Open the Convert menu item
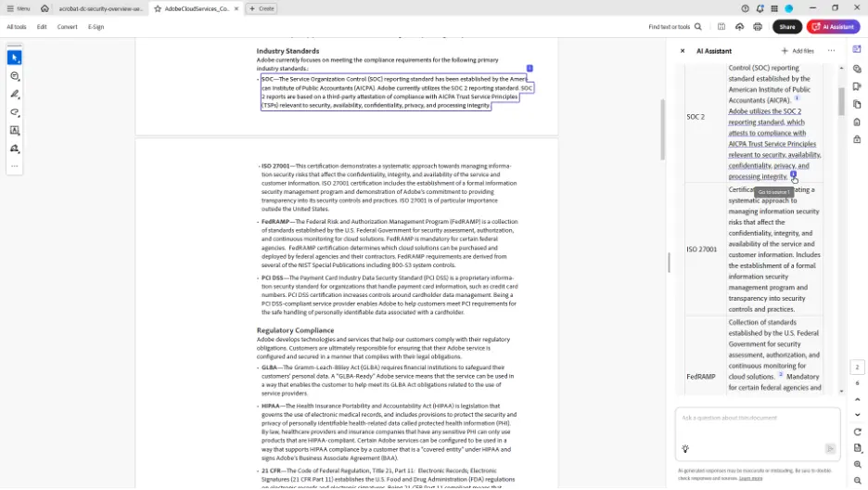868x490 pixels. click(x=67, y=27)
